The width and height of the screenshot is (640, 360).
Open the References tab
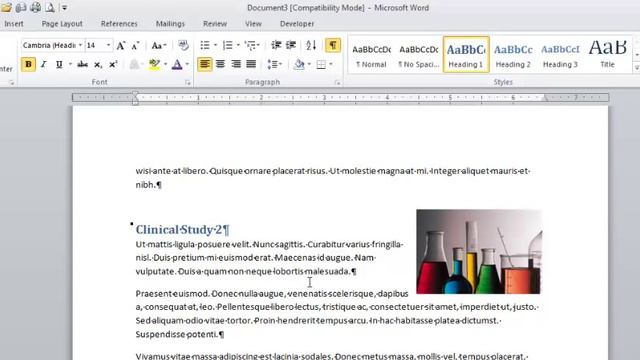pos(119,24)
